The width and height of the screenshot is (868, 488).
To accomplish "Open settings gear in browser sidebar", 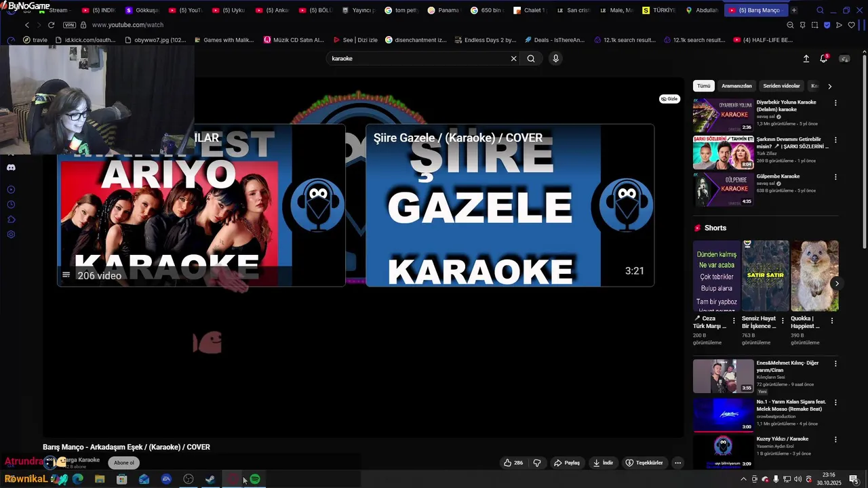I will (11, 235).
